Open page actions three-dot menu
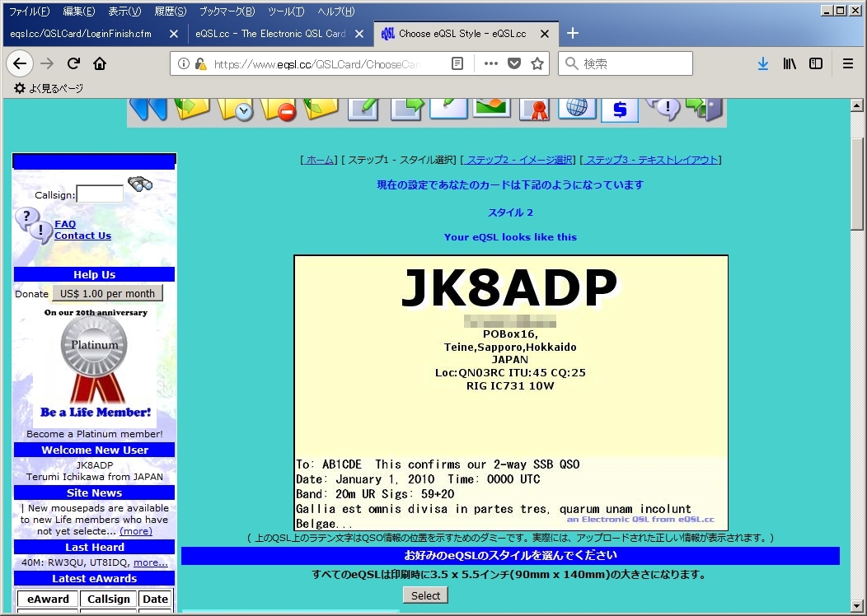867x616 pixels. pos(490,63)
